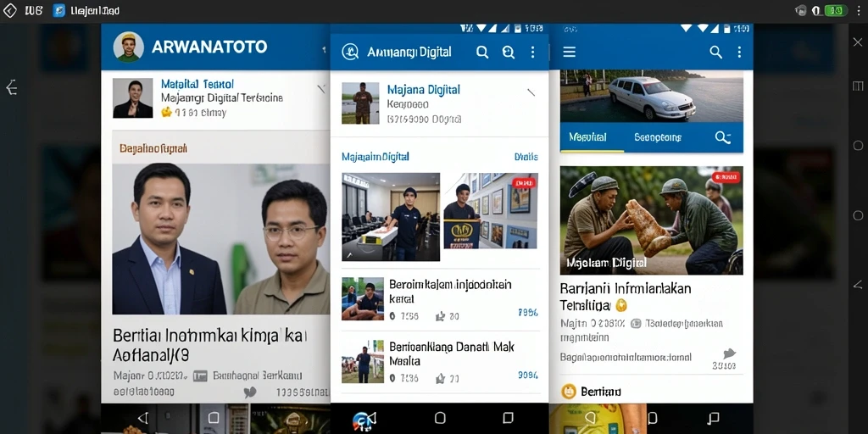Image resolution: width=868 pixels, height=434 pixels.
Task: Open the hamburger menu in the right panel
Action: coord(569,52)
